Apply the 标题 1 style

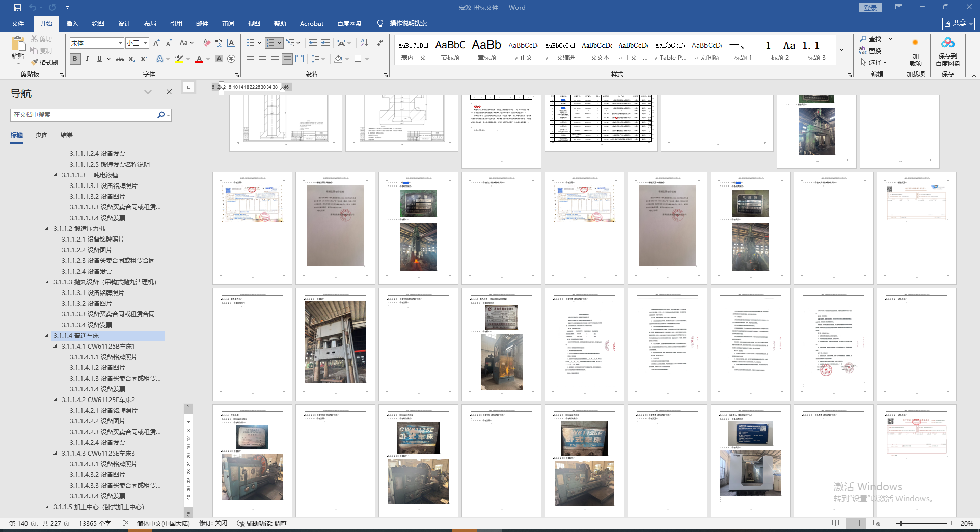743,50
